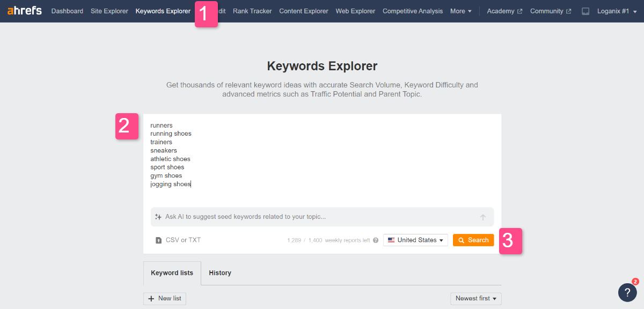Click the 'sport shoes' keyword line

pos(167,167)
